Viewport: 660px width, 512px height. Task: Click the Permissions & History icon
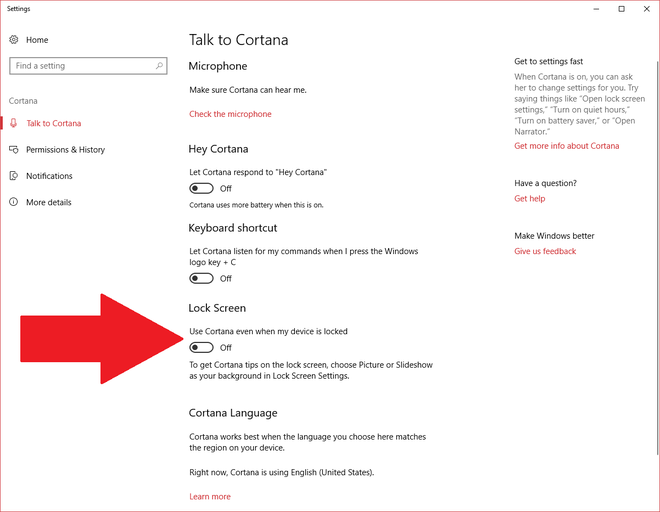pos(14,150)
